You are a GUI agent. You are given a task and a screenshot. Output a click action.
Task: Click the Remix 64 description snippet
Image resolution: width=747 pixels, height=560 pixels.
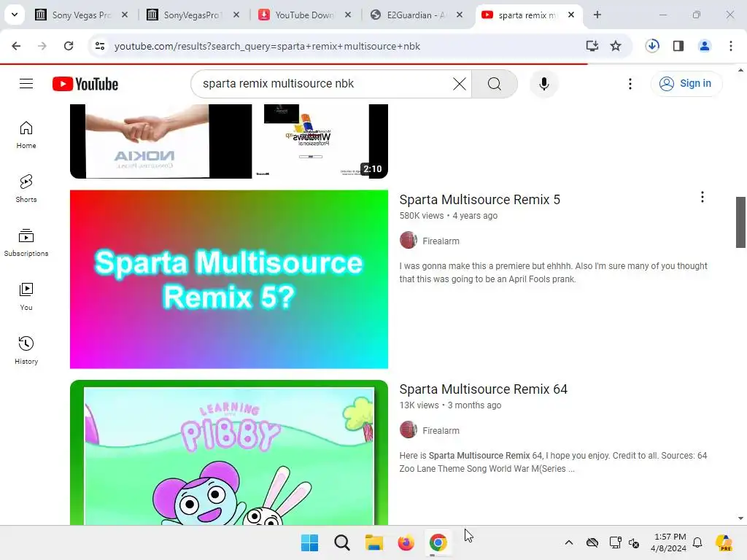pyautogui.click(x=553, y=462)
